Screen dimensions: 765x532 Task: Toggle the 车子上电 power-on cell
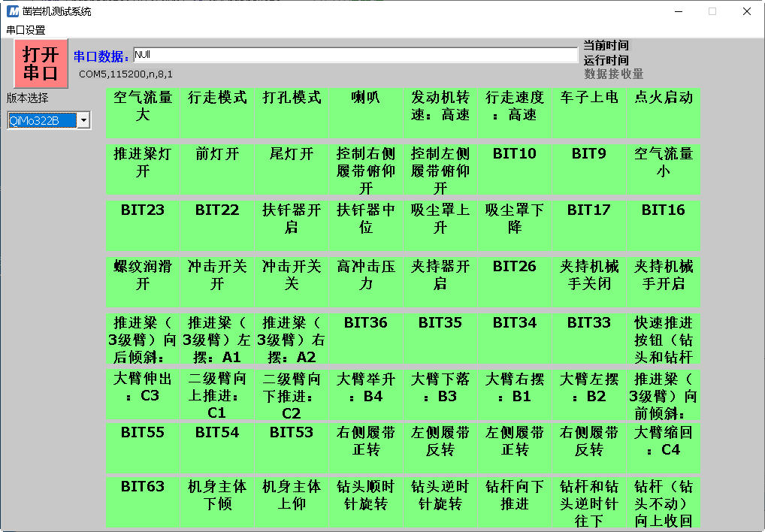589,111
